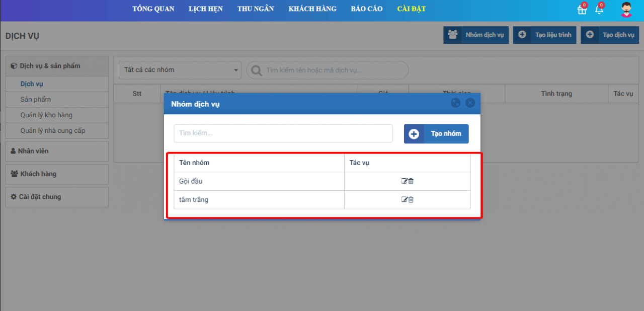Expand the Khách hàng sidebar section
Viewport: 644px width, 311px height.
[57, 174]
